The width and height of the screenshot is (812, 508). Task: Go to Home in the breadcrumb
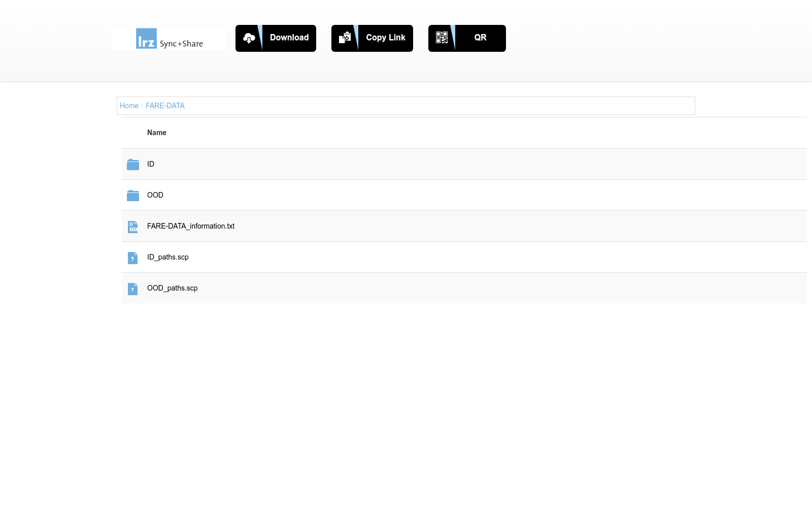pos(129,106)
